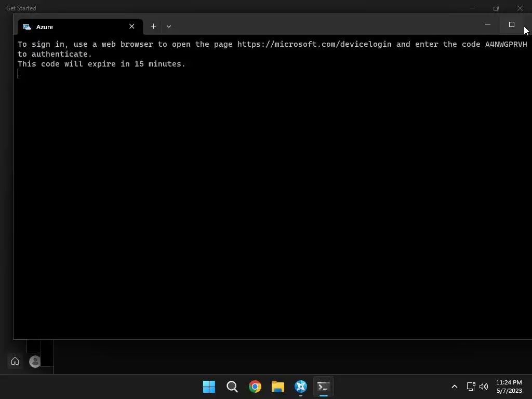
Task: Minimize the terminal window
Action: point(488,24)
